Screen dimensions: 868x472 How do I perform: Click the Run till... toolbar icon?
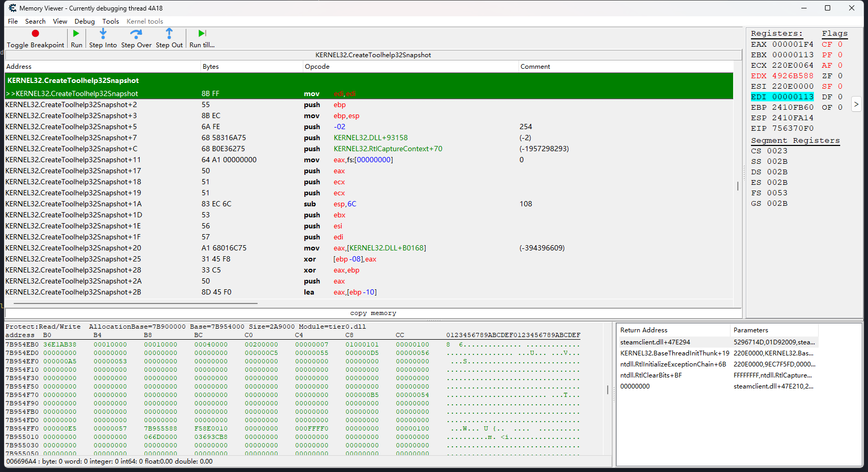(x=202, y=34)
